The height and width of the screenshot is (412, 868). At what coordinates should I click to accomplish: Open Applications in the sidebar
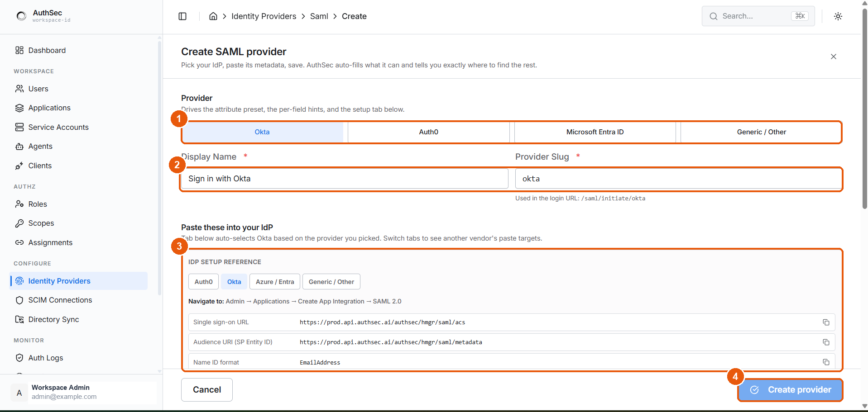click(x=78, y=108)
